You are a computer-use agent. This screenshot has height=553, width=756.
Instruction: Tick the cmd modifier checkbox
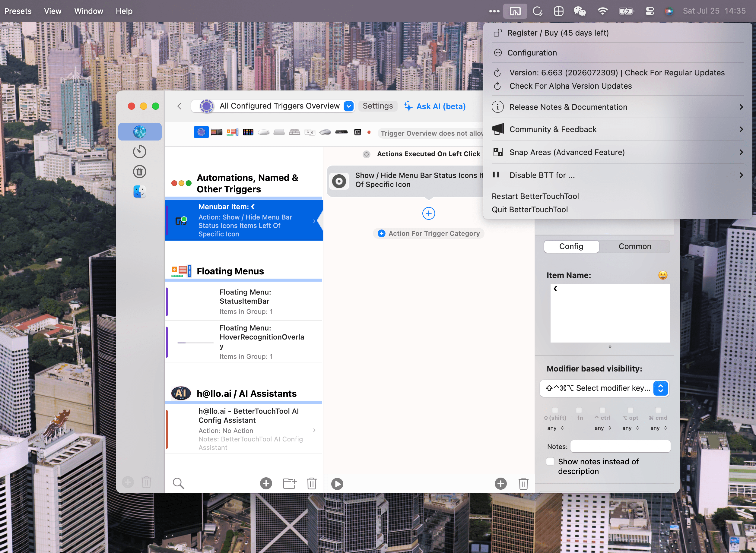click(x=658, y=410)
